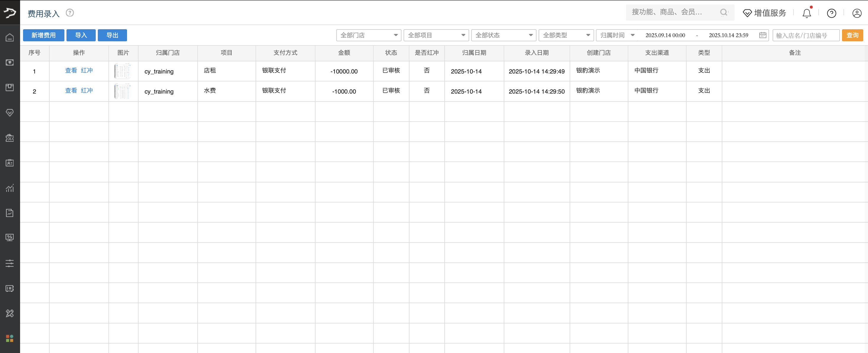Expand the 全部项目 project dropdown
The height and width of the screenshot is (353, 868).
[436, 35]
